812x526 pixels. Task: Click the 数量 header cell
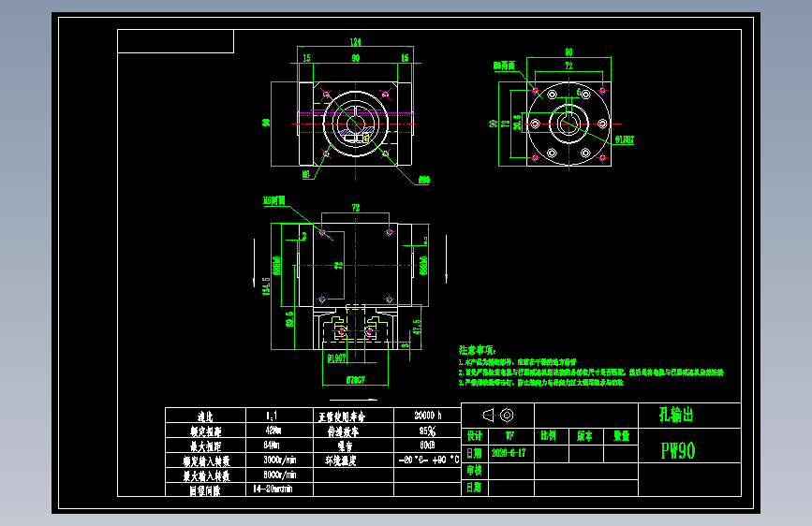tap(622, 436)
